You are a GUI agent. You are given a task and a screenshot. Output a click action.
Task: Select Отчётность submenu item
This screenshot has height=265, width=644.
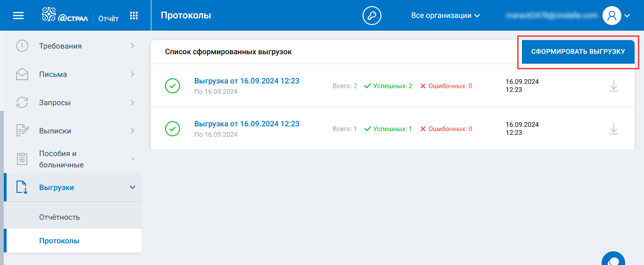59,217
